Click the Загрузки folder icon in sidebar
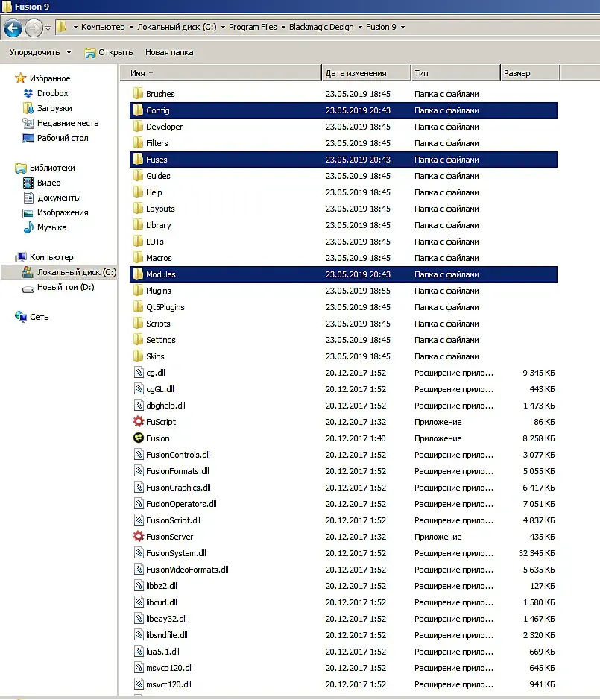The height and width of the screenshot is (700, 600). click(x=28, y=108)
